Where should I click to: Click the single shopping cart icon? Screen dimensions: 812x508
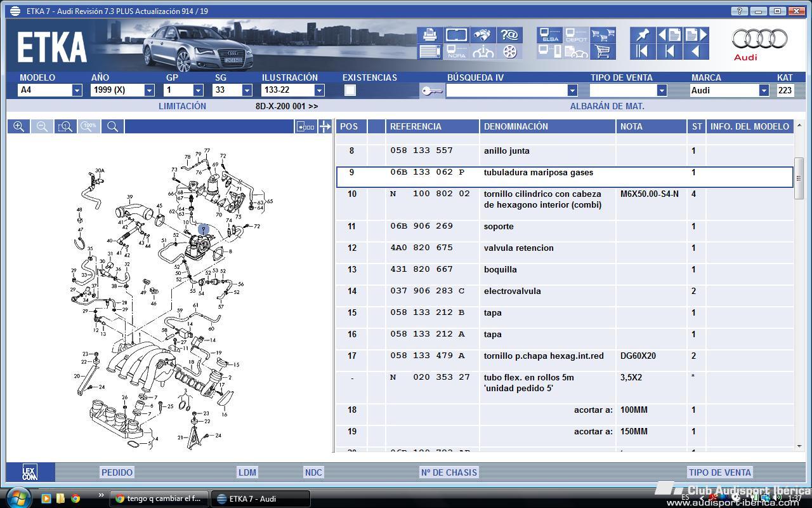pos(603,52)
